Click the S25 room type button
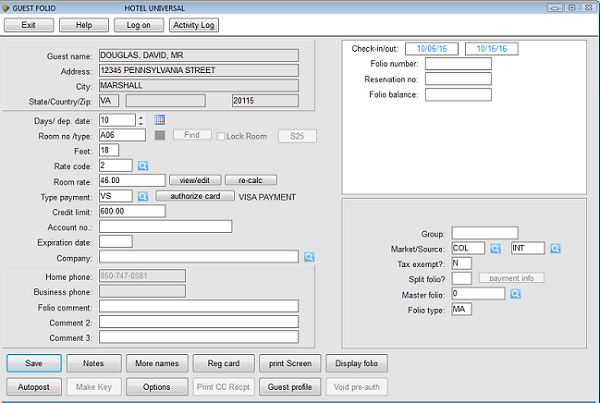This screenshot has height=403, width=600. [297, 136]
